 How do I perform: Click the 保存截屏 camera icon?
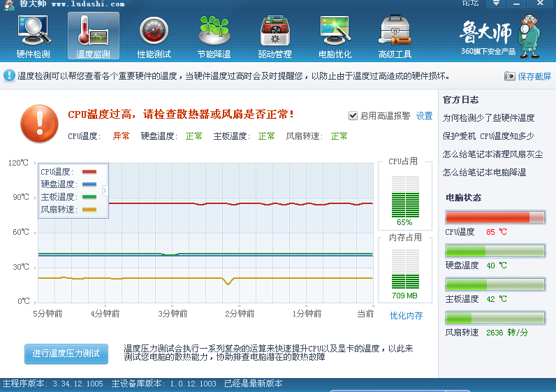pyautogui.click(x=510, y=76)
